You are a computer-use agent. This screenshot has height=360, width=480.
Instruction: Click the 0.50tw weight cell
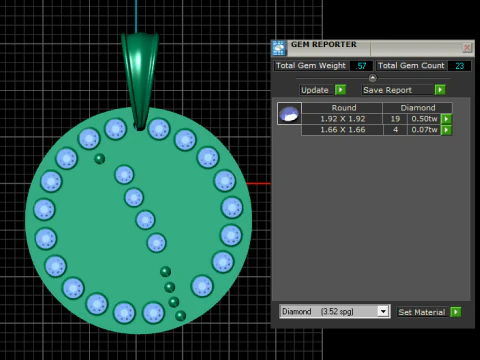(424, 119)
